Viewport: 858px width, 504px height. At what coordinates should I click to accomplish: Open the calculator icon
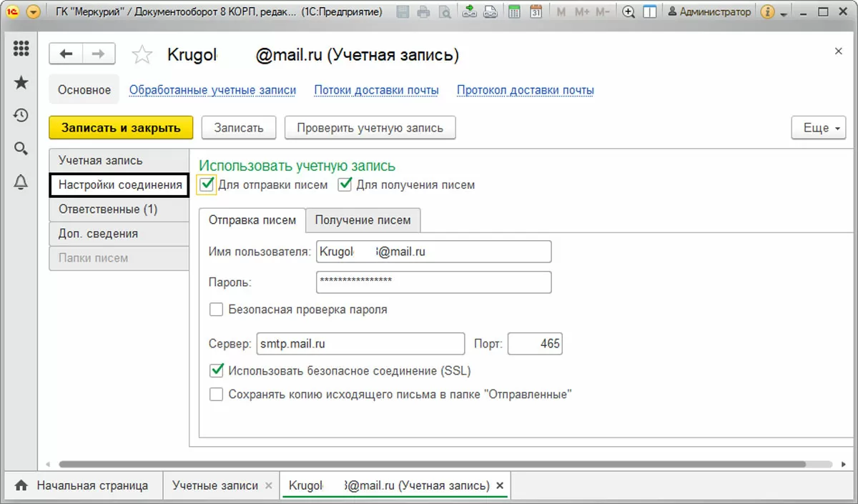[514, 11]
